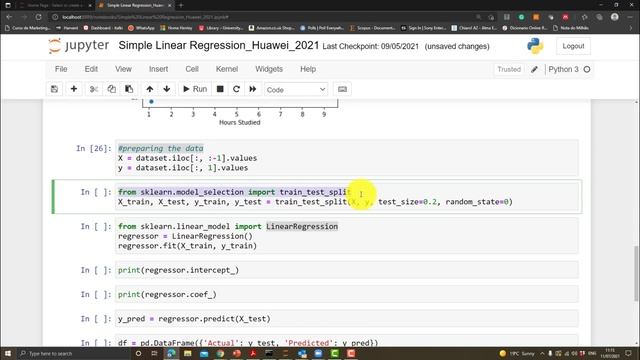The image size is (640, 360).
Task: Open the Insert menu
Action: [x=158, y=69]
